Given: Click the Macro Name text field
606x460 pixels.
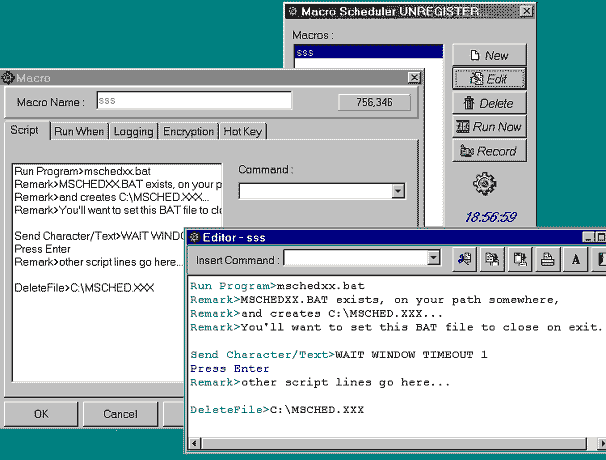Looking at the screenshot, I should click(x=194, y=101).
